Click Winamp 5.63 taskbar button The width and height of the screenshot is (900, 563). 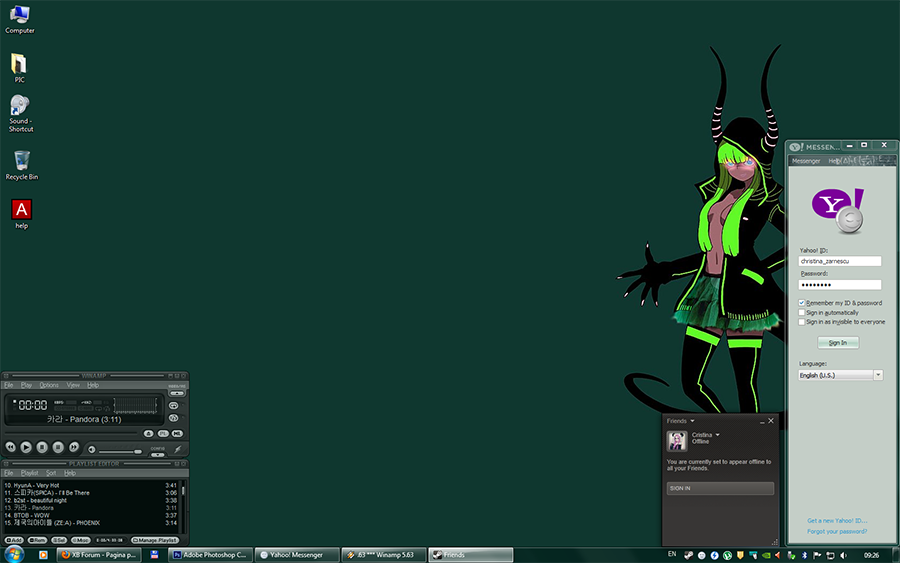click(x=385, y=555)
